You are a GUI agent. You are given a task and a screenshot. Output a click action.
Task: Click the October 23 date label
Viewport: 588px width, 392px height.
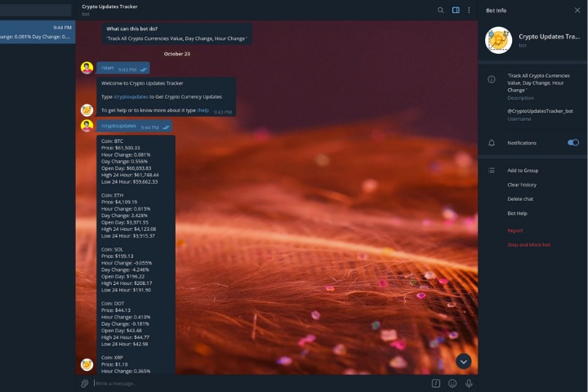pyautogui.click(x=176, y=54)
